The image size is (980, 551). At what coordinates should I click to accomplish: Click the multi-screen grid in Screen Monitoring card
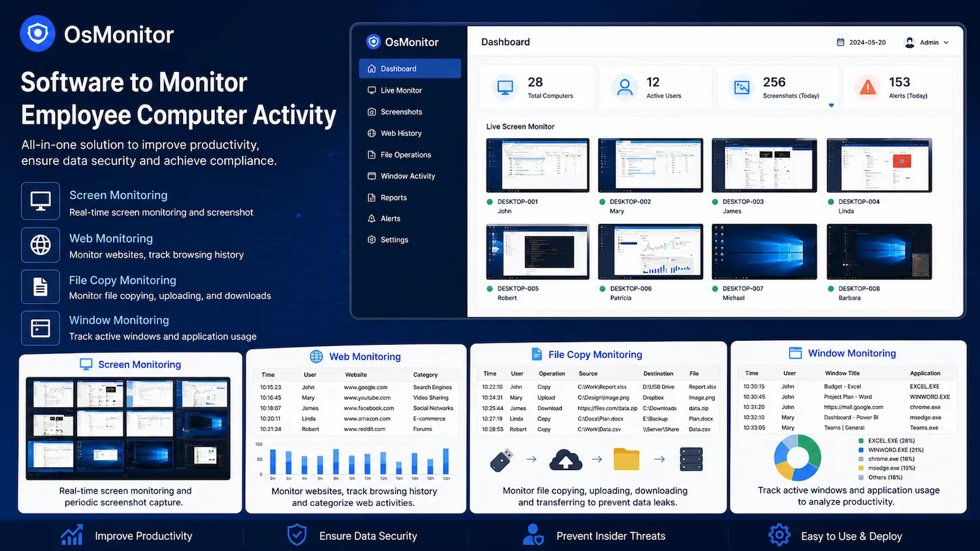tap(128, 428)
